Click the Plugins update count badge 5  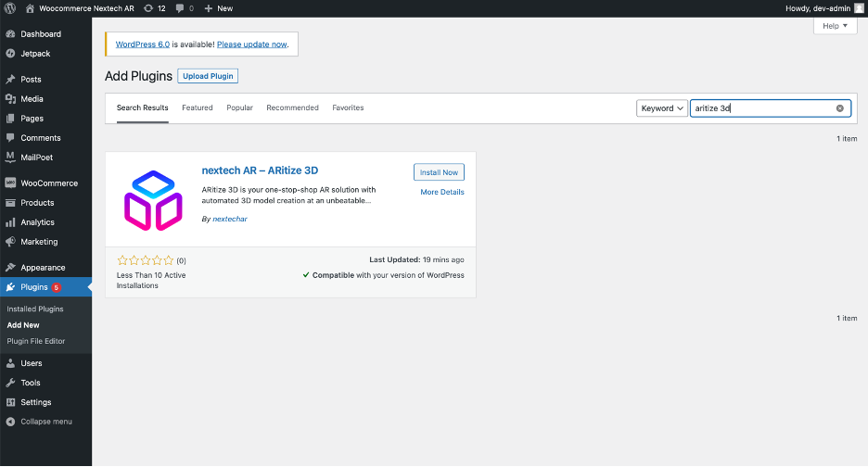coord(56,287)
